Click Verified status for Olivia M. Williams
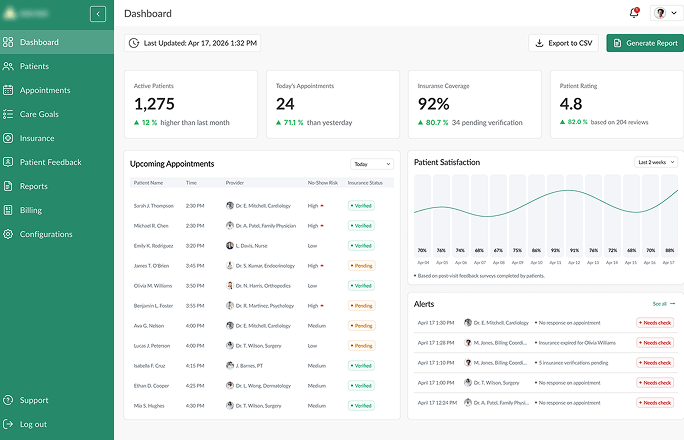The image size is (684, 440). click(x=361, y=286)
